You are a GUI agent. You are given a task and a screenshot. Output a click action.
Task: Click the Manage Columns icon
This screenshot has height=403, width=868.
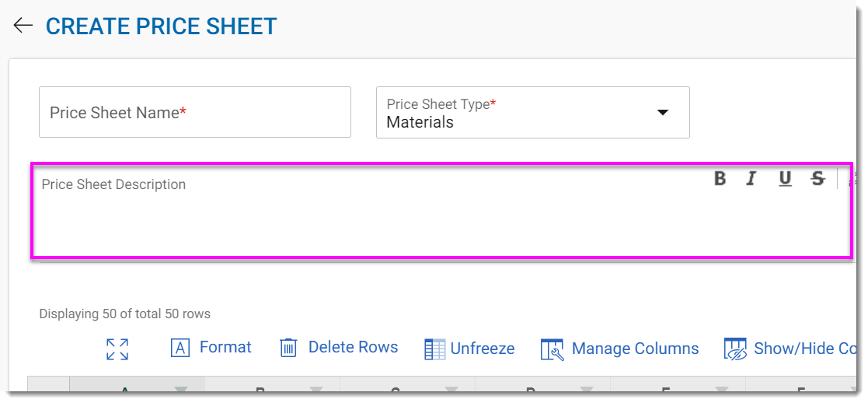pyautogui.click(x=552, y=349)
